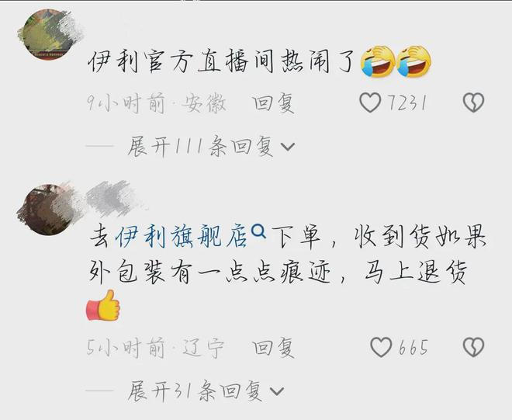
Task: Like the 伊利官方直播间 comment heart
Action: (370, 102)
